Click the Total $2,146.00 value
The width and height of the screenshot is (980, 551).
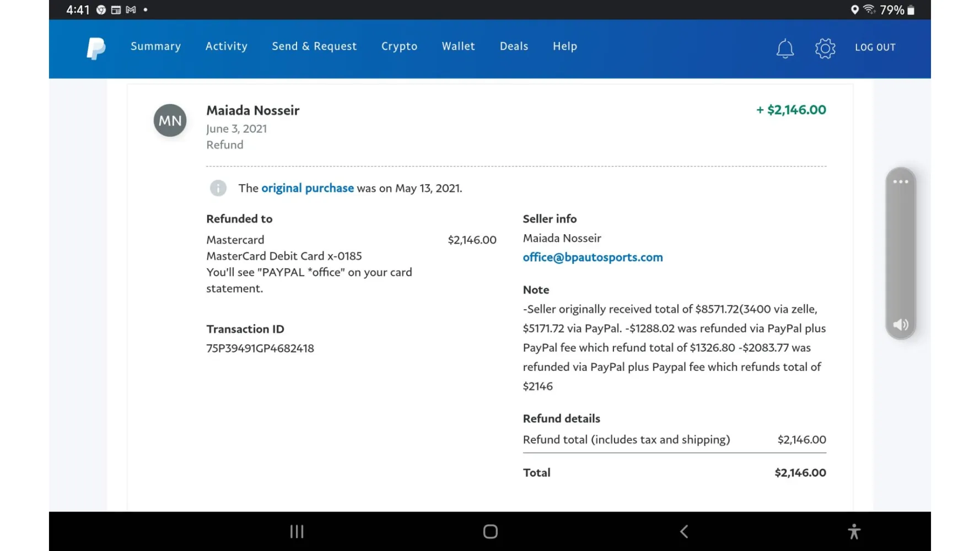tap(800, 473)
